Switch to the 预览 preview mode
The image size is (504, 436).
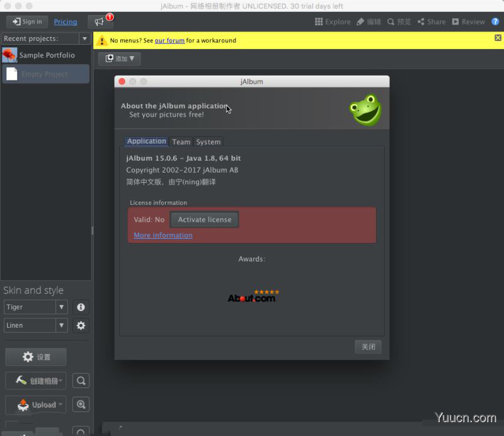(x=399, y=22)
